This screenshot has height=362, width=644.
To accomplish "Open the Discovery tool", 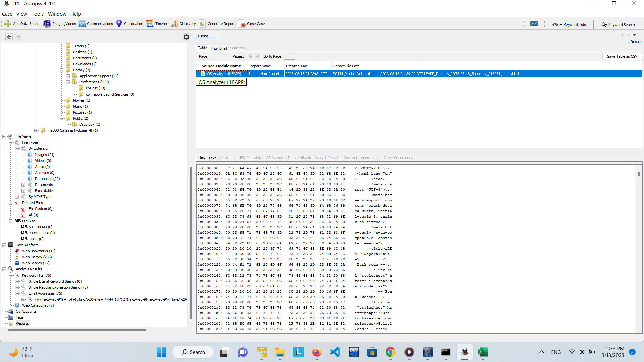I will [183, 24].
